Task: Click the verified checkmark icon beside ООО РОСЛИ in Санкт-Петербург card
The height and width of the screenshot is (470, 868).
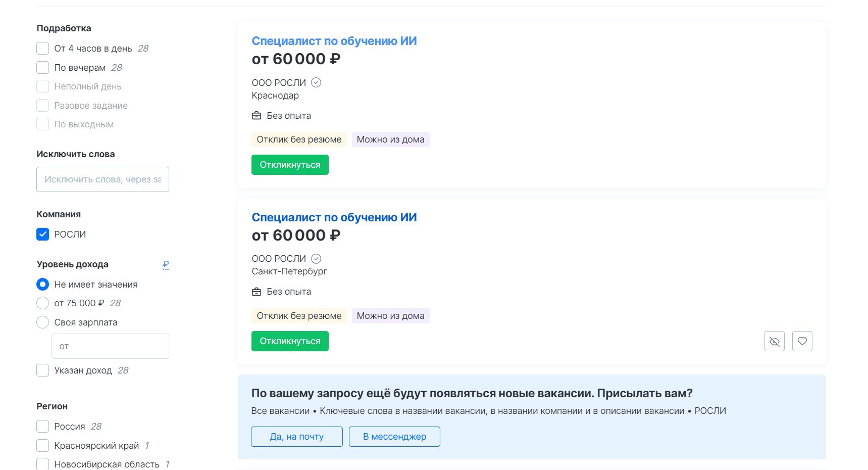Action: pyautogui.click(x=316, y=259)
